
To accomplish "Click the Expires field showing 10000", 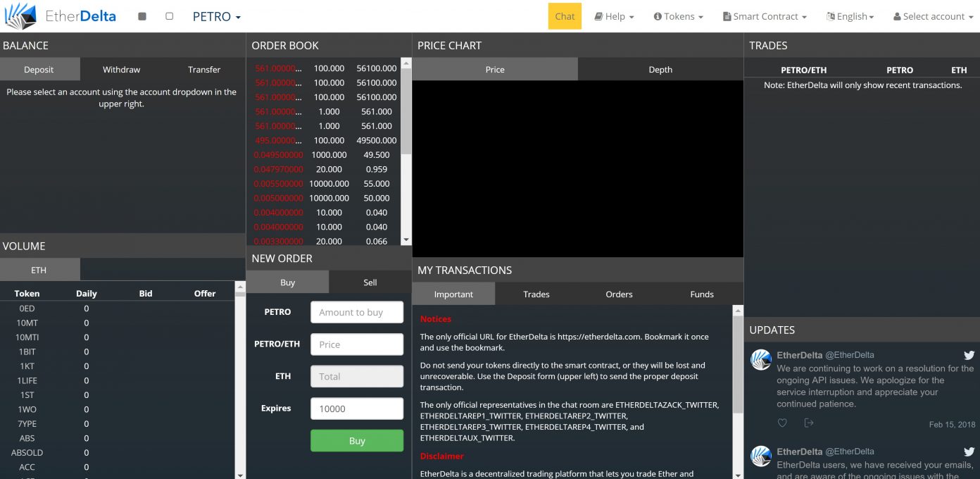I will pyautogui.click(x=357, y=409).
